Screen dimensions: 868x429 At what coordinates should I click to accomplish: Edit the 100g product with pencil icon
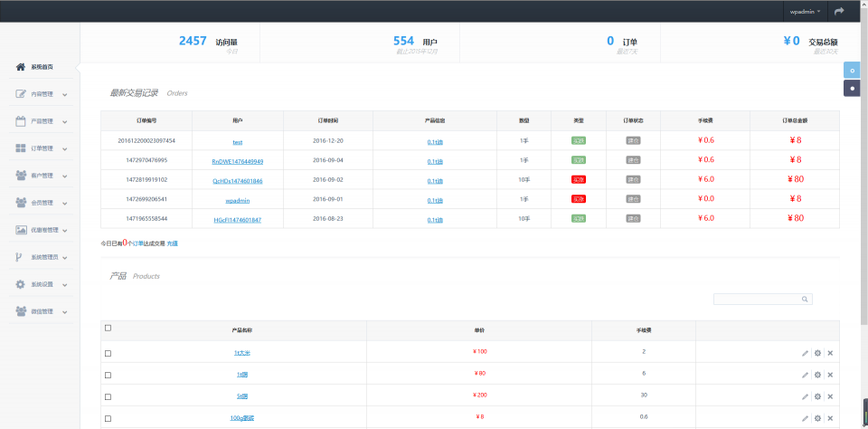click(805, 418)
